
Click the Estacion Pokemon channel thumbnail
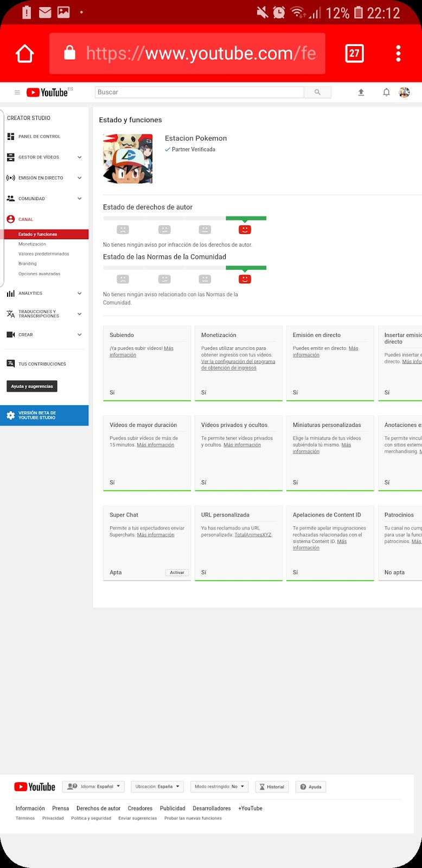(127, 158)
